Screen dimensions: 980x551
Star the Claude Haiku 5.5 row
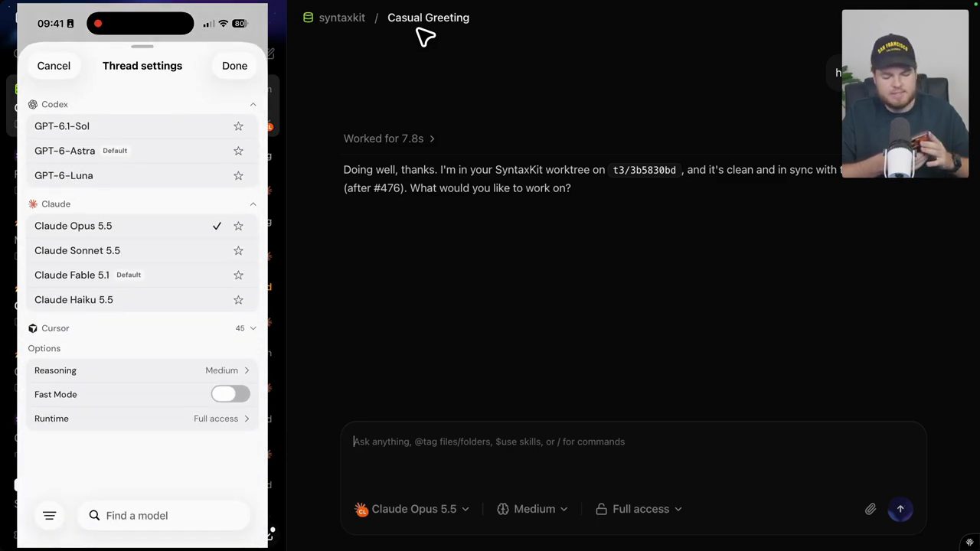tap(238, 300)
